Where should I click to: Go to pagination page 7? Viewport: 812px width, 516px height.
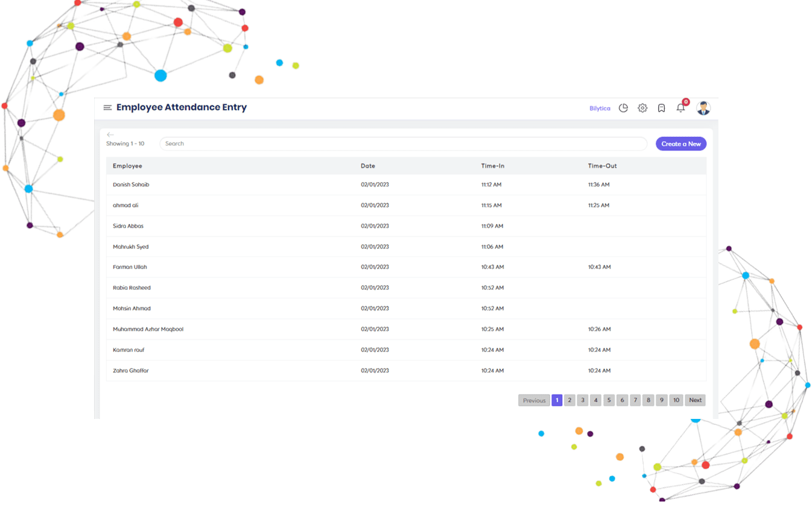(x=635, y=400)
